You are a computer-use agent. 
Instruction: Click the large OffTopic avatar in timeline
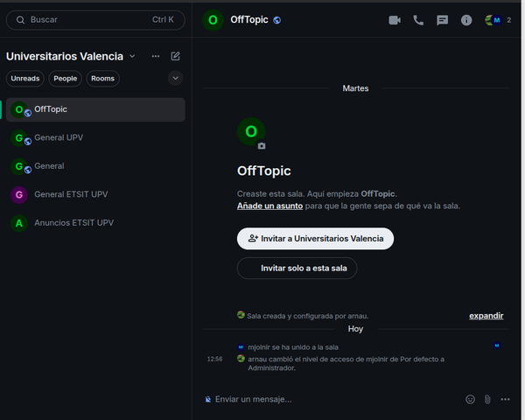point(251,131)
